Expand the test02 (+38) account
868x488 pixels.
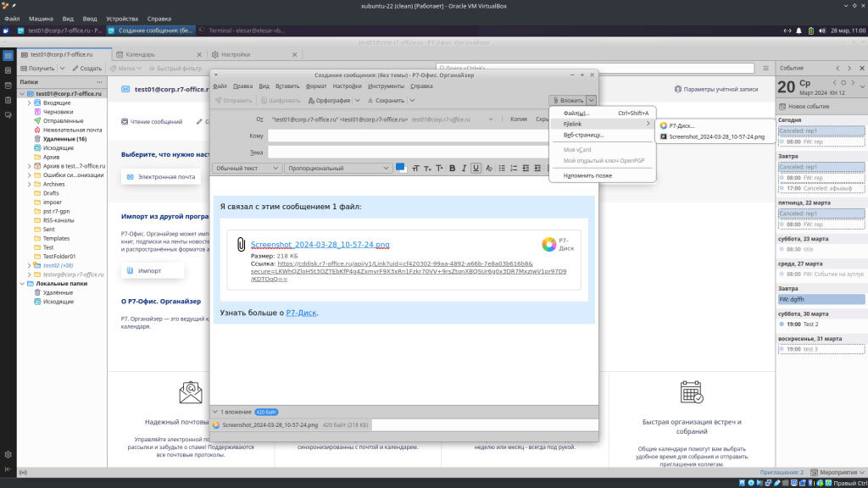point(30,265)
